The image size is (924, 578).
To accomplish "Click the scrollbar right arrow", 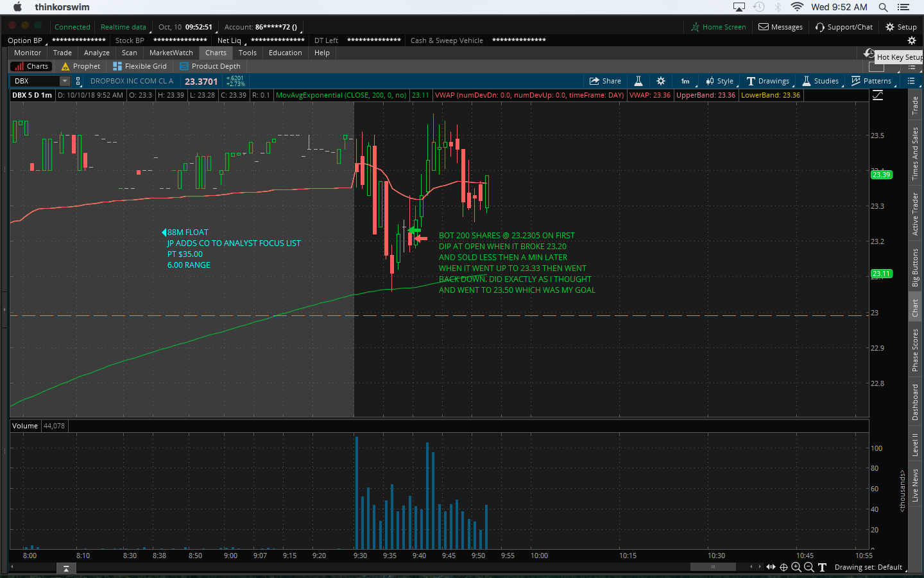I will [760, 566].
